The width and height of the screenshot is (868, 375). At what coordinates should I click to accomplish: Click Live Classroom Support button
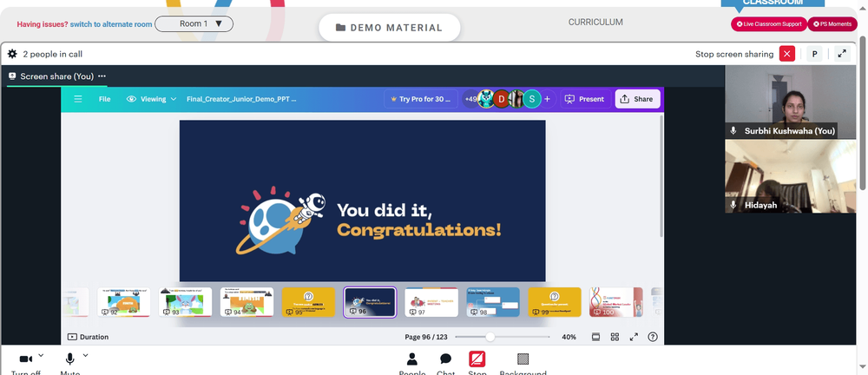[x=769, y=23]
